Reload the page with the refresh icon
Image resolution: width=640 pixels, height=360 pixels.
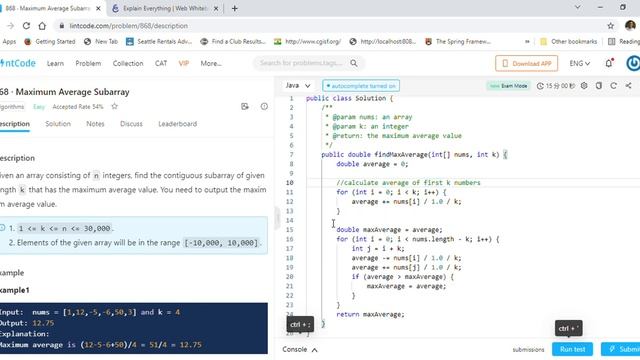(x=26, y=26)
